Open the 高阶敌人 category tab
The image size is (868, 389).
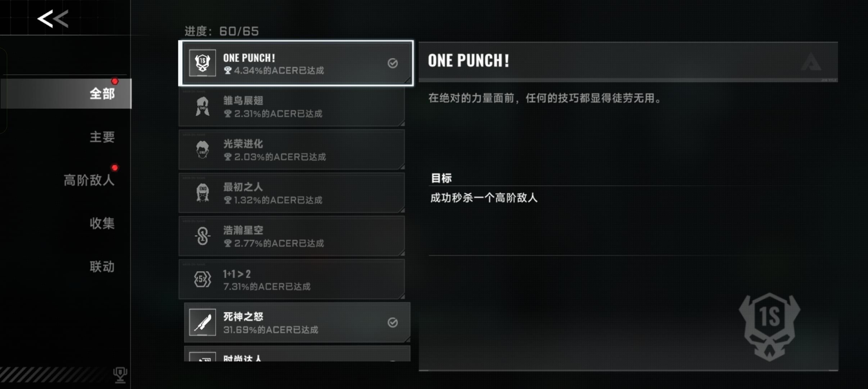pos(89,180)
